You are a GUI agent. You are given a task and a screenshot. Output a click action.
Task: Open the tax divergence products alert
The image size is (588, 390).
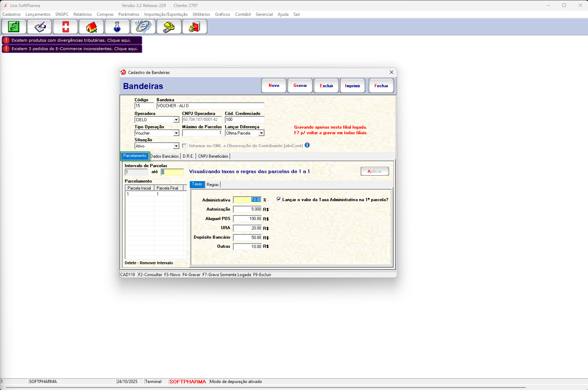(72, 40)
